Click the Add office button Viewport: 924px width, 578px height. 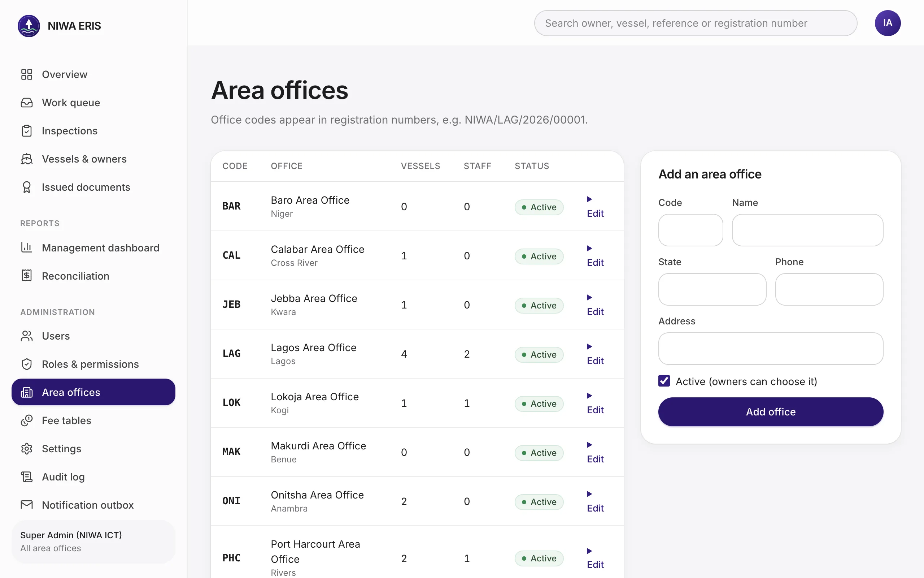771,412
